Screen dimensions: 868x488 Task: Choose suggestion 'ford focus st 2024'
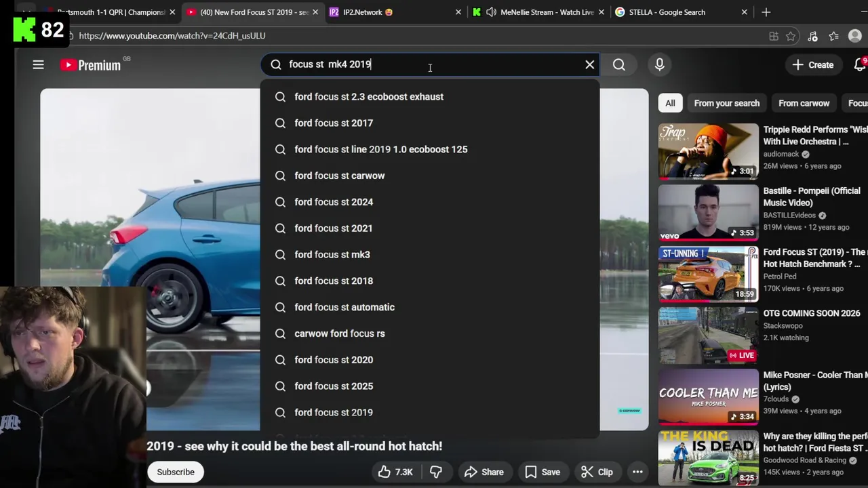tap(430, 202)
